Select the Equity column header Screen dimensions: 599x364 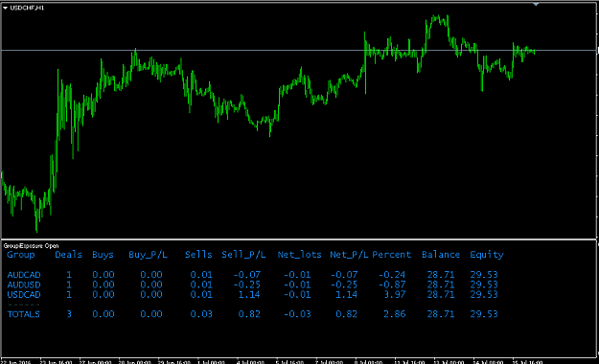point(487,255)
